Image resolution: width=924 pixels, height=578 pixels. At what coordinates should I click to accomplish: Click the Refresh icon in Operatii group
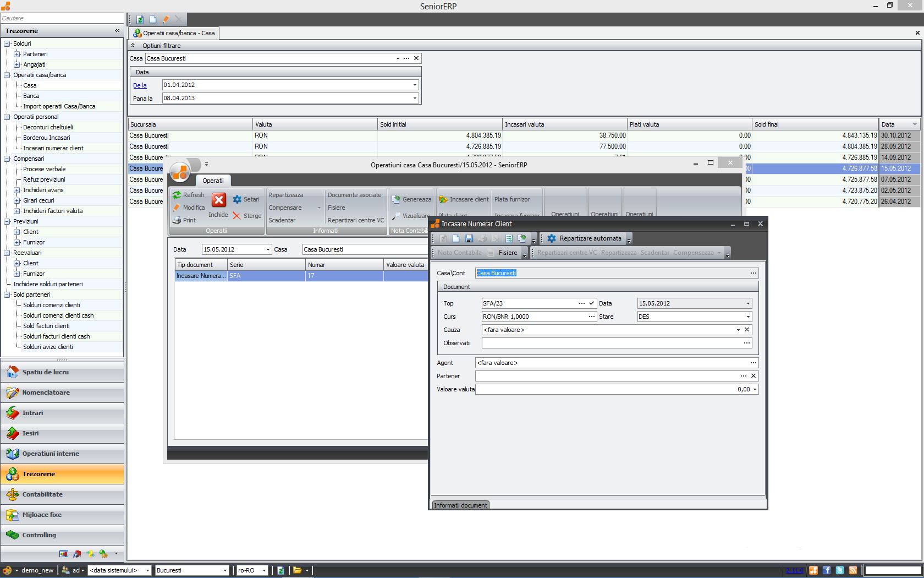(x=177, y=195)
